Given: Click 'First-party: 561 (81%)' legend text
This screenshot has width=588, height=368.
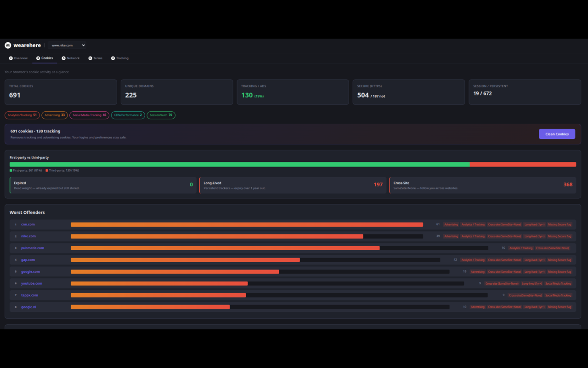Looking at the screenshot, I should coord(28,170).
